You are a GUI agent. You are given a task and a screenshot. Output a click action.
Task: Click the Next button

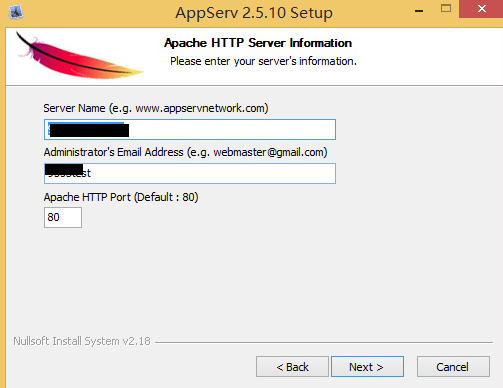point(367,367)
